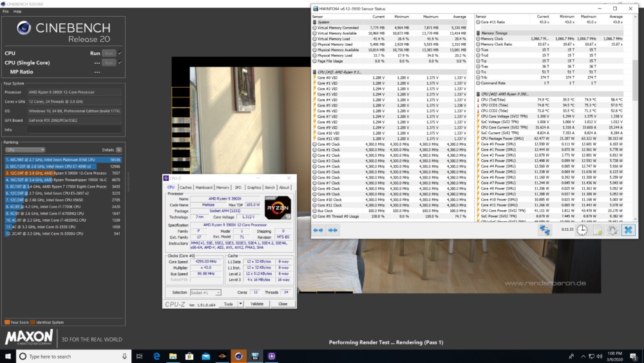Switch to Cinebench taskbar icon
This screenshot has width=644, height=363.
[x=239, y=357]
